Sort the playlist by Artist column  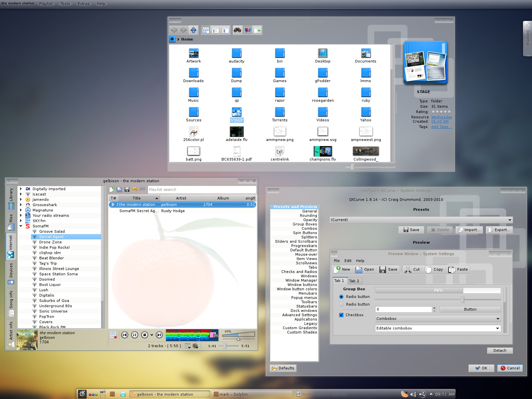[181, 198]
